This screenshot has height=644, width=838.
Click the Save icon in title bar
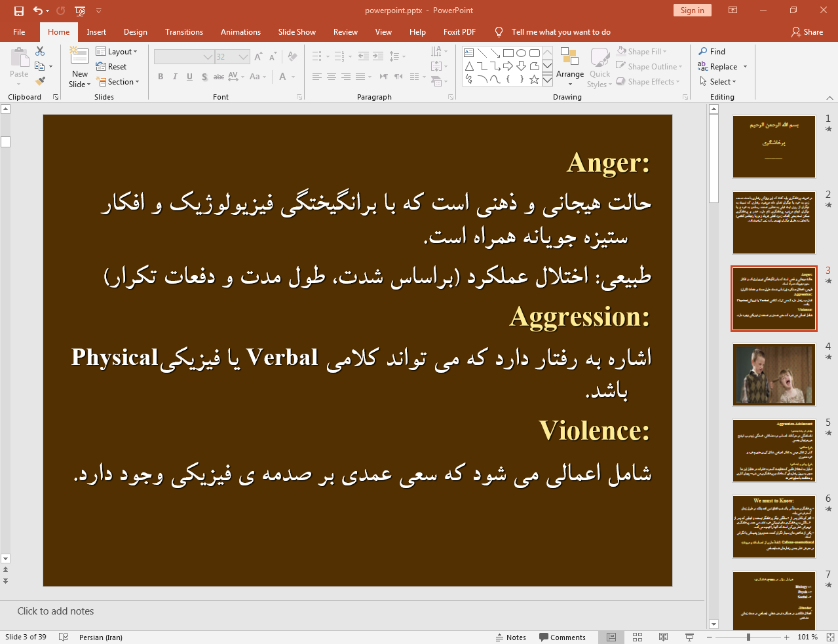(18, 10)
